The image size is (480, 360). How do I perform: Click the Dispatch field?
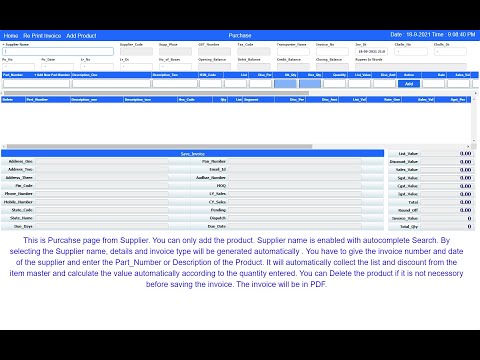click(295, 218)
